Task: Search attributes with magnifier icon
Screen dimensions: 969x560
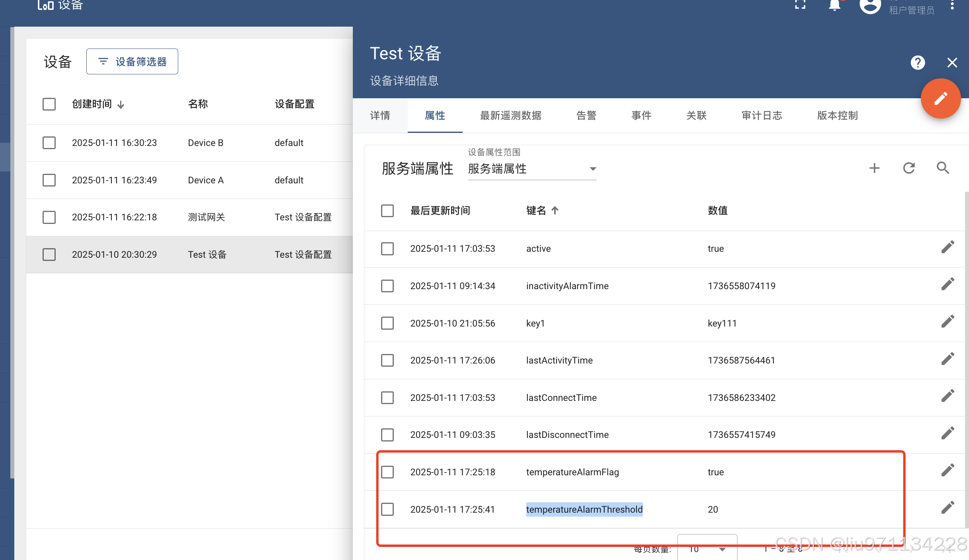Action: click(942, 168)
